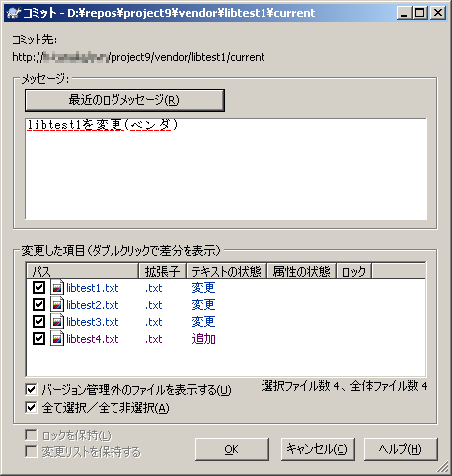452x476 pixels.
Task: Click the libtest3.txt file icon
Action: (57, 322)
